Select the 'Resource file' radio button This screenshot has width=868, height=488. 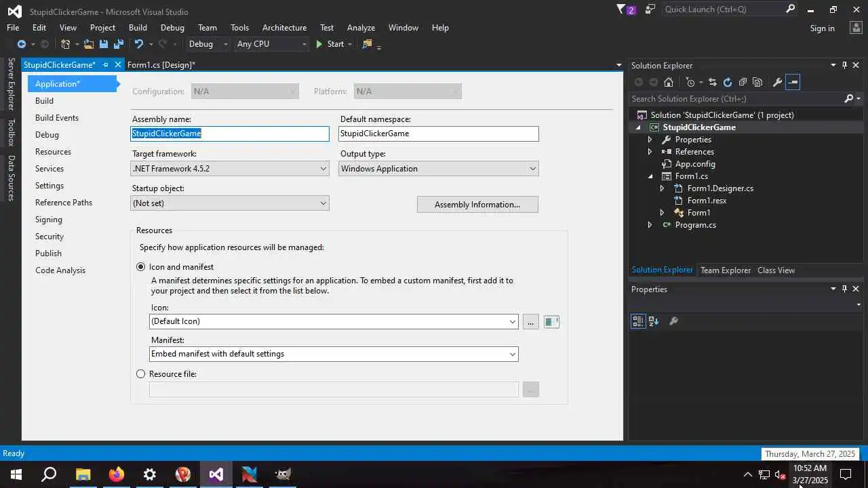pyautogui.click(x=141, y=374)
